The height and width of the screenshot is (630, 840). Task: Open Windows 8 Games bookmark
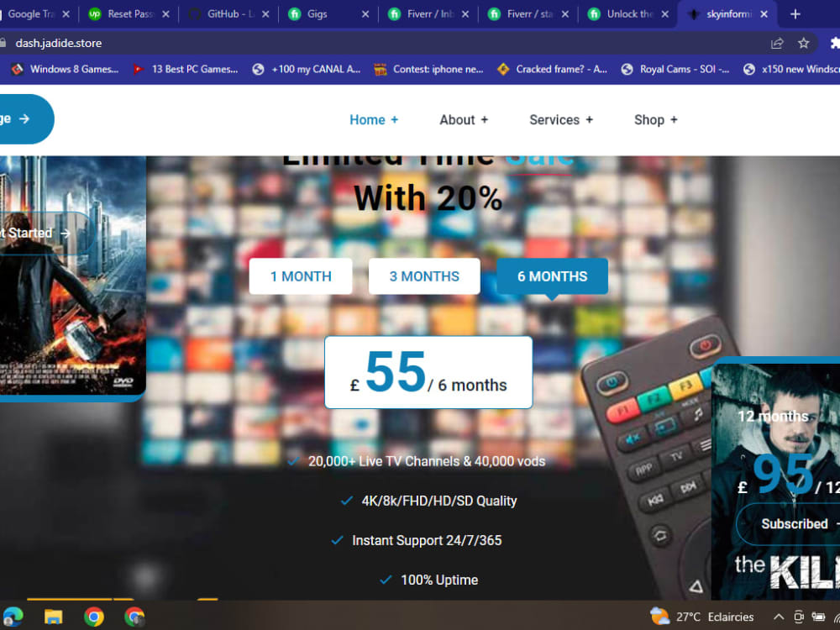pos(65,69)
